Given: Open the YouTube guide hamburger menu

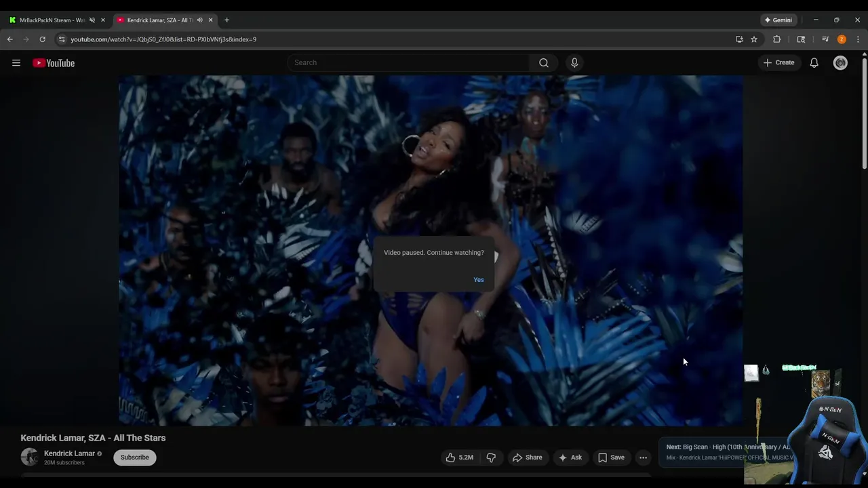Looking at the screenshot, I should (x=16, y=63).
